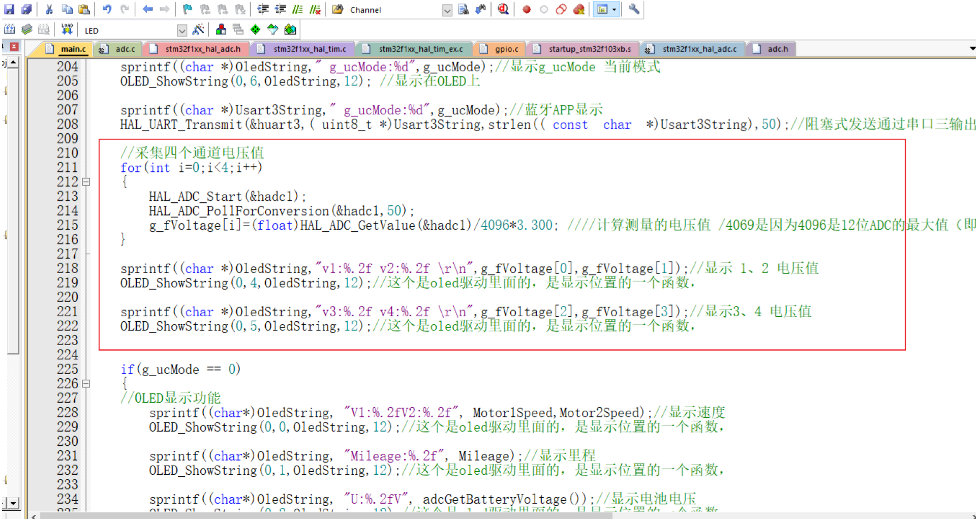This screenshot has height=519, width=980.
Task: Open the stm32f1xx_hal_adc.c tab
Action: pos(692,49)
